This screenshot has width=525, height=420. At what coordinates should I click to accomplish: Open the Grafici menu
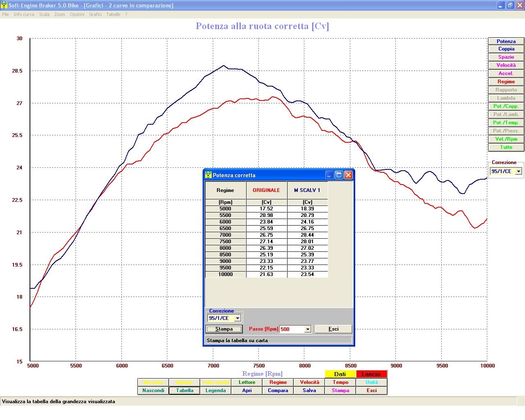[95, 14]
